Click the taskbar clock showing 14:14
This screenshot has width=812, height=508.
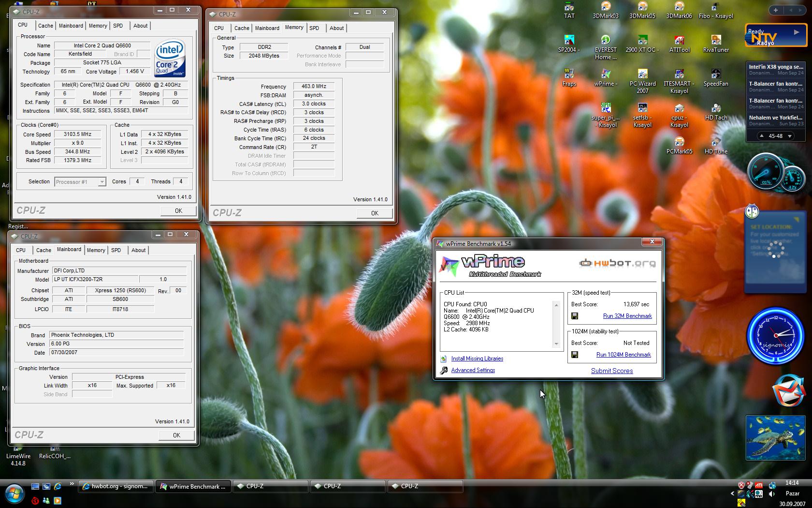pos(792,483)
